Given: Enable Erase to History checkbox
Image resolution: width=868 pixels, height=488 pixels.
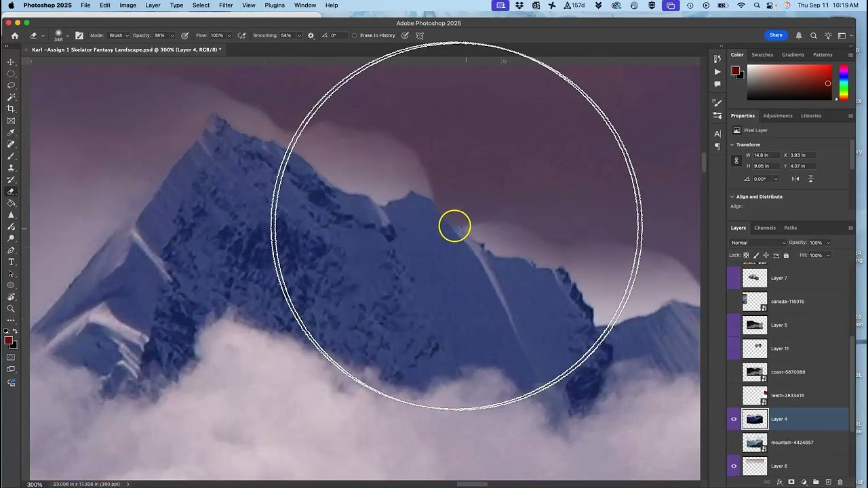Looking at the screenshot, I should pos(355,35).
